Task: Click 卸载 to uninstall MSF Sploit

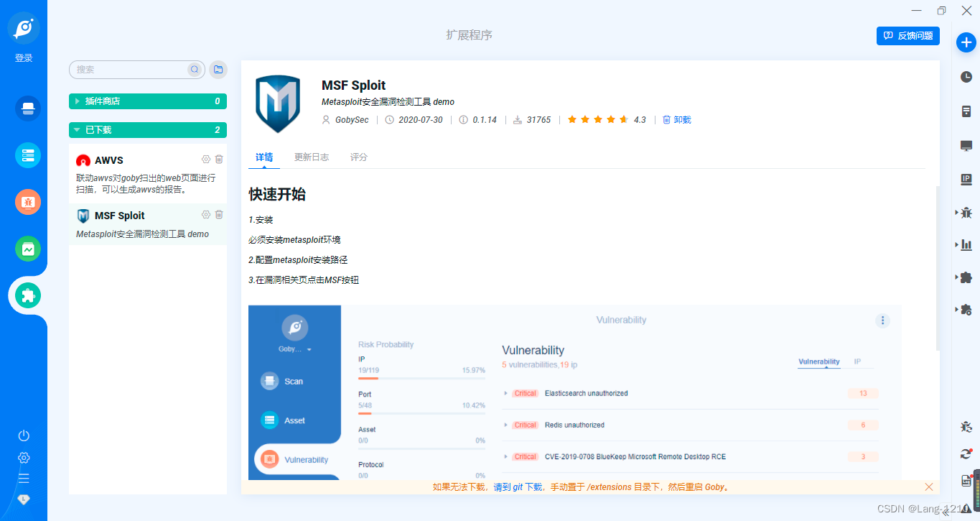Action: 677,120
